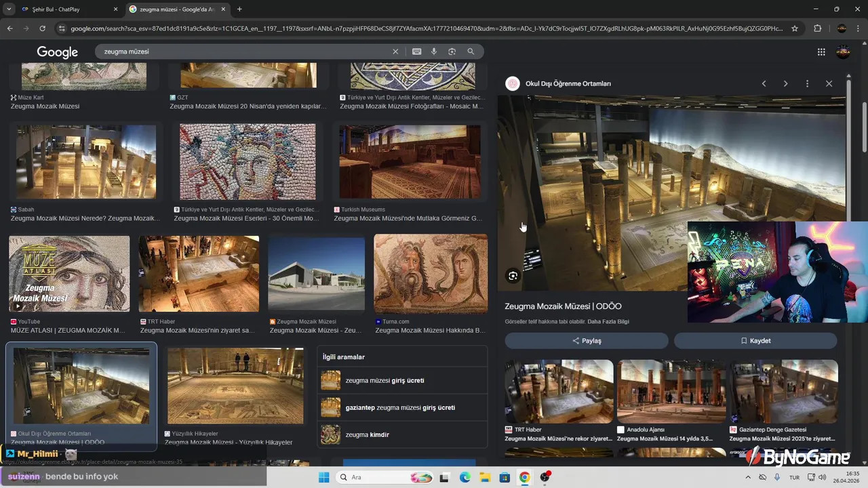
Task: Open Google account avatar menu
Action: point(843,52)
